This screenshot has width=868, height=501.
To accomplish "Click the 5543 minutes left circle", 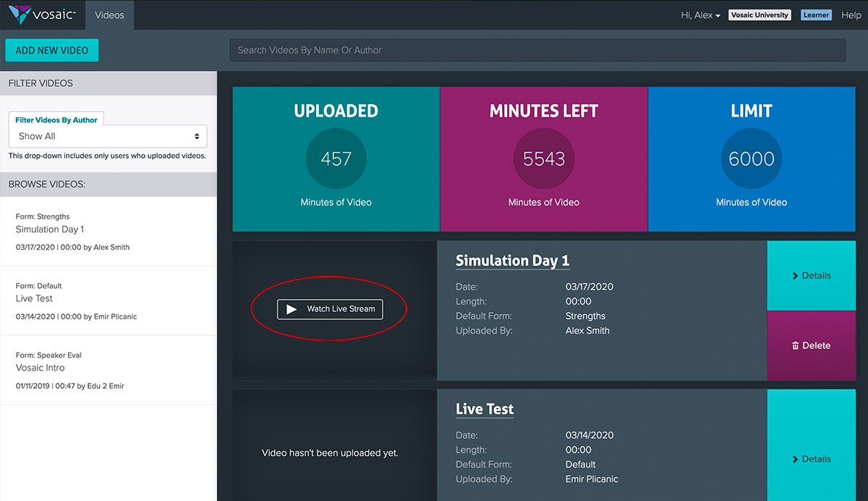I will (x=544, y=159).
